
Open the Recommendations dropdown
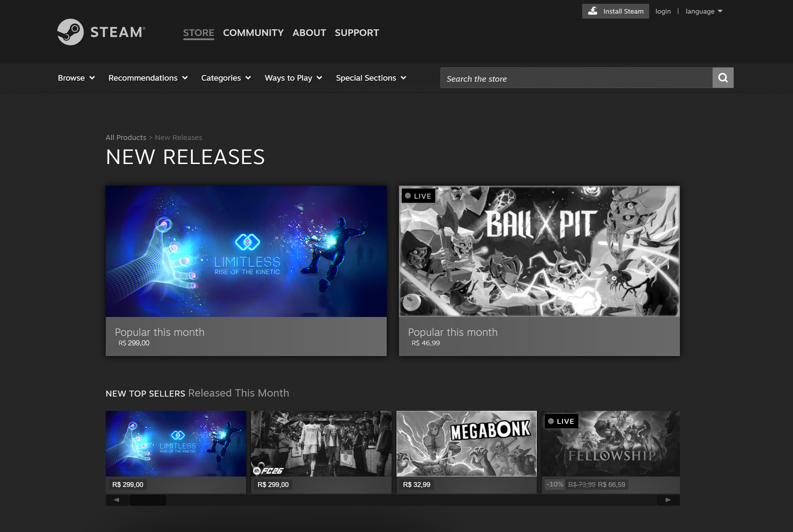[x=148, y=78]
